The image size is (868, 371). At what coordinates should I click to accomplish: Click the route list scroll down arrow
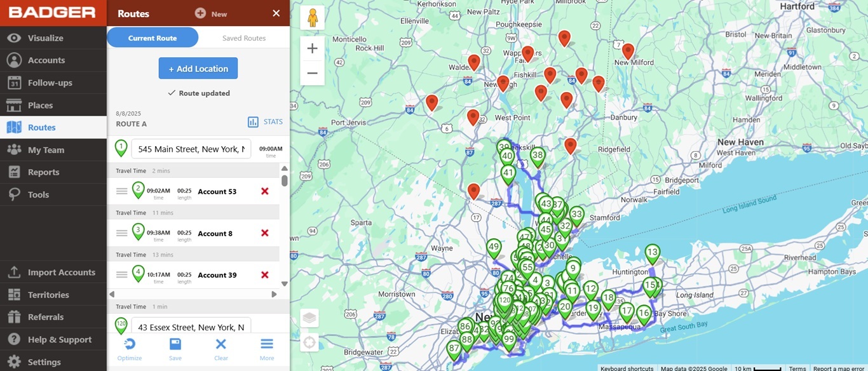pos(285,284)
